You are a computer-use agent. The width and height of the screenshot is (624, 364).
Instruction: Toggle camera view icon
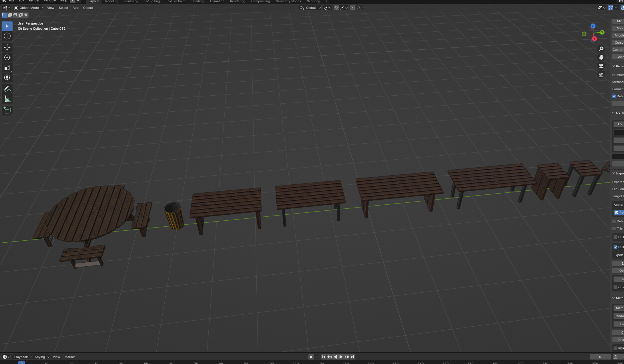pyautogui.click(x=601, y=66)
